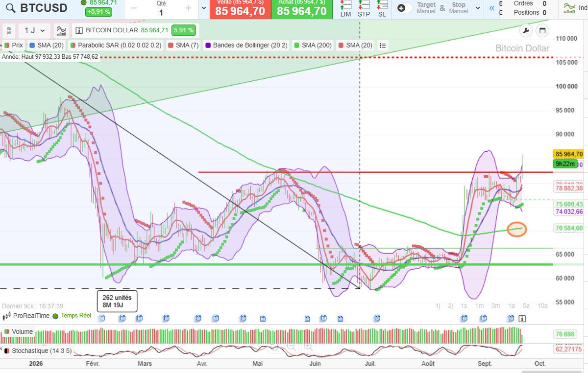Select the 1m time range
The height and width of the screenshot is (373, 588).
[x=479, y=306]
